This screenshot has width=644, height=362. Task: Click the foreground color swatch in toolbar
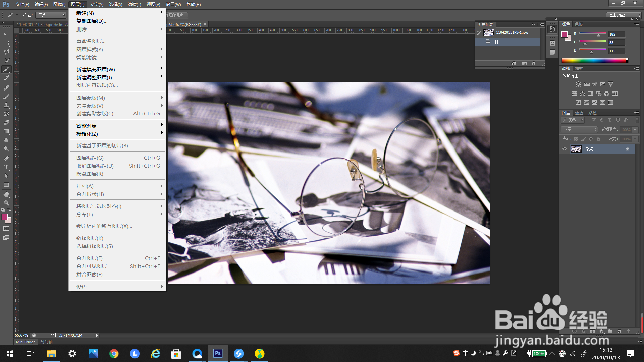point(5,217)
